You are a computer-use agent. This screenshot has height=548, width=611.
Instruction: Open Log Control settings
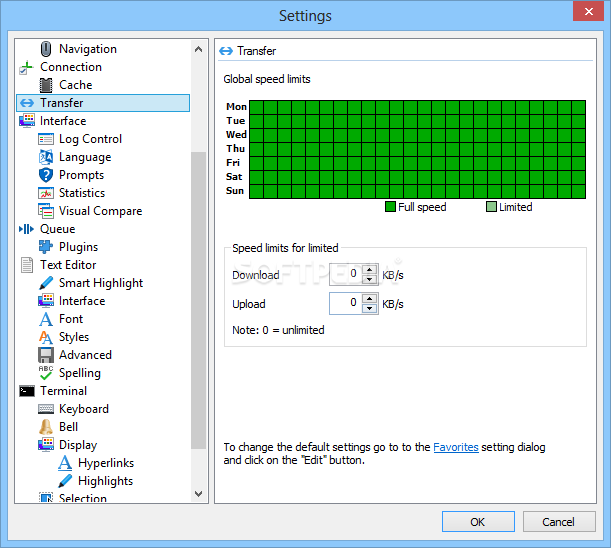tap(90, 139)
